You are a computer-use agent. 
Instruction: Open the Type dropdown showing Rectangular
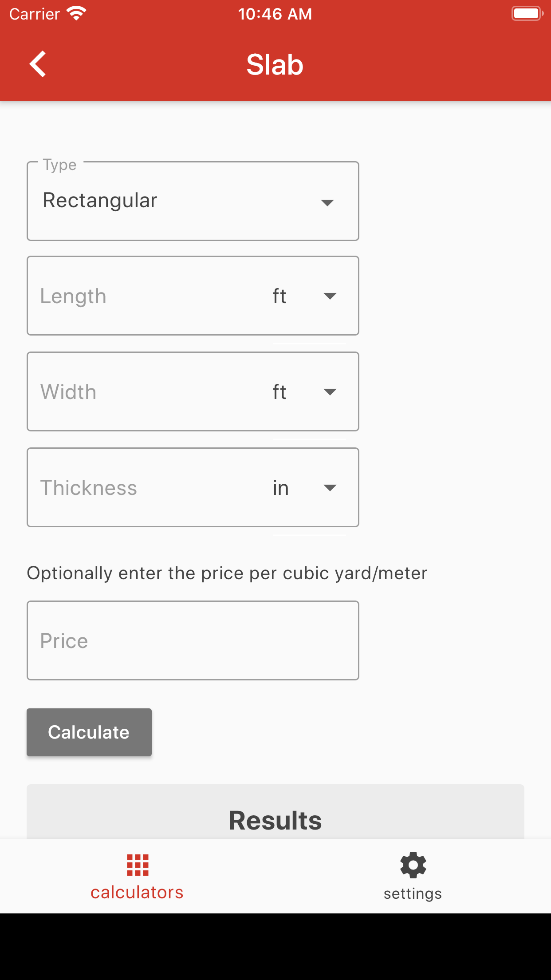[x=193, y=201]
